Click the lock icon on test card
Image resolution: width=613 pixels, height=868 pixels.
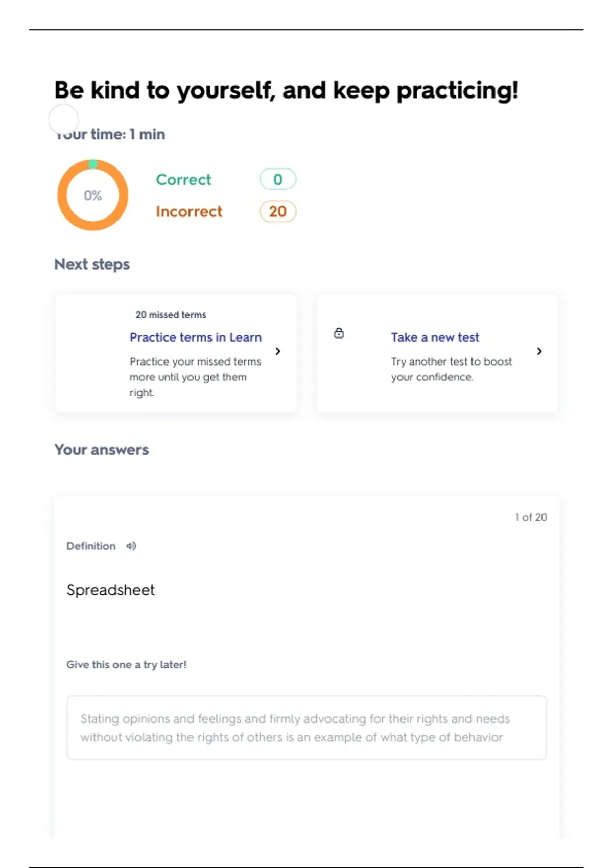[339, 333]
